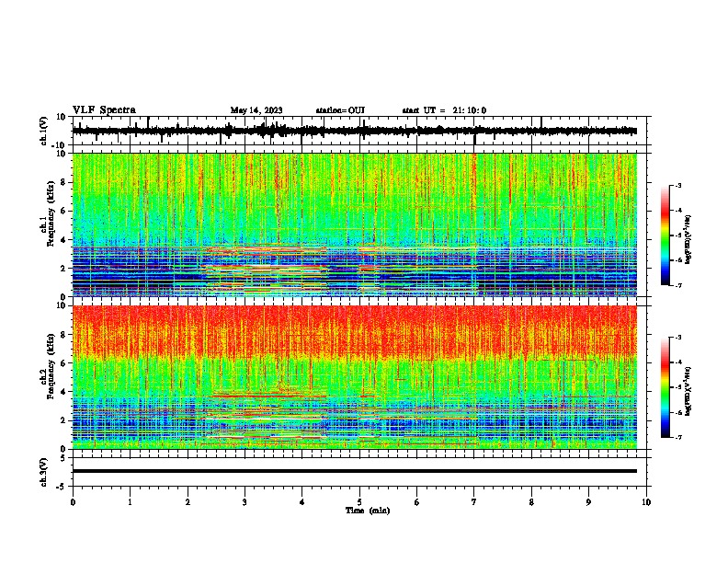Click time axis tick label "0"
This screenshot has width=728, height=563.
tap(73, 502)
